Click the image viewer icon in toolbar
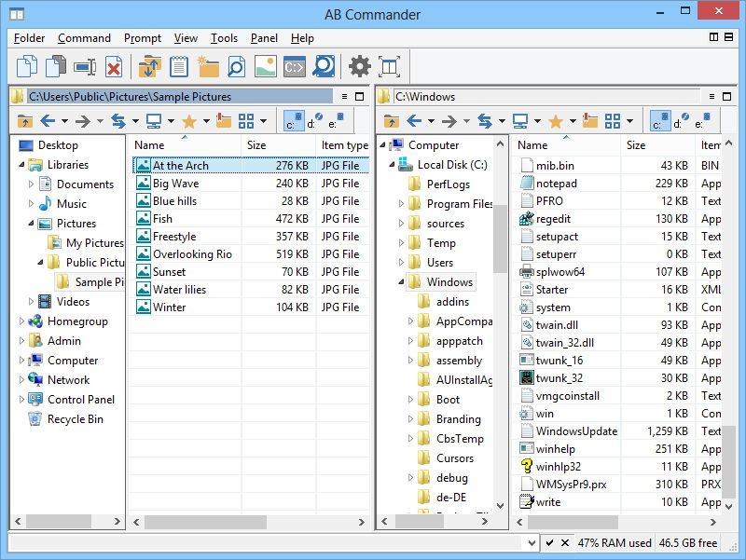This screenshot has width=746, height=560. tap(265, 66)
